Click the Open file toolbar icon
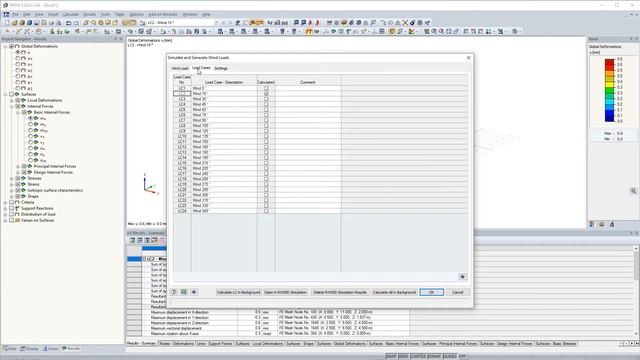This screenshot has width=640, height=360. [14, 23]
